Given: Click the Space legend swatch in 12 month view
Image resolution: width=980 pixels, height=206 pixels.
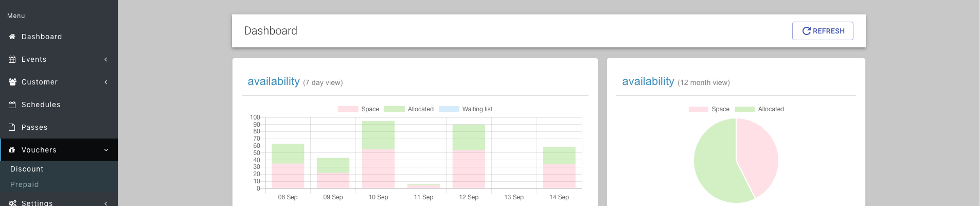Looking at the screenshot, I should pos(698,109).
